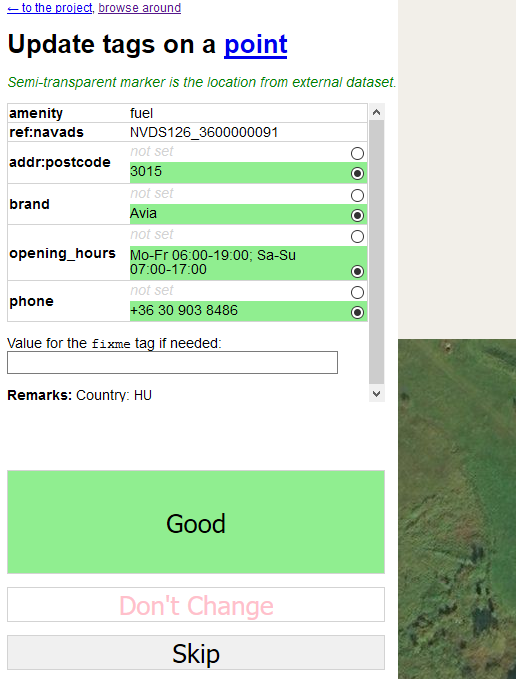Image resolution: width=516 pixels, height=679 pixels.
Task: Click the scrollbar down arrow
Action: [x=377, y=394]
